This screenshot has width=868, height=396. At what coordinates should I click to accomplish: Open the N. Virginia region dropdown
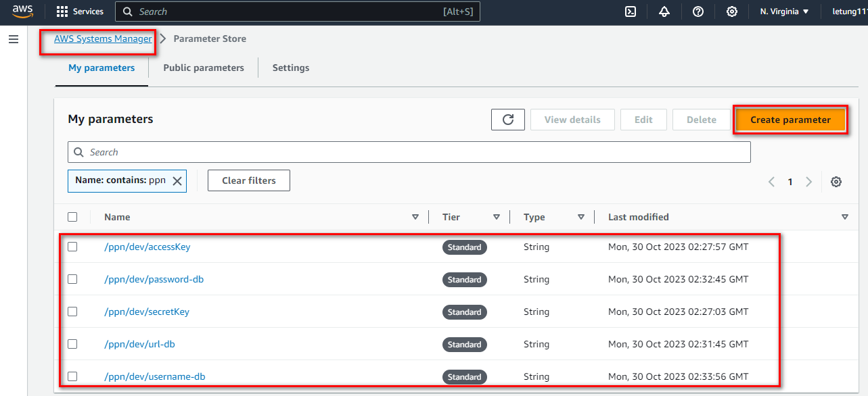click(x=785, y=11)
